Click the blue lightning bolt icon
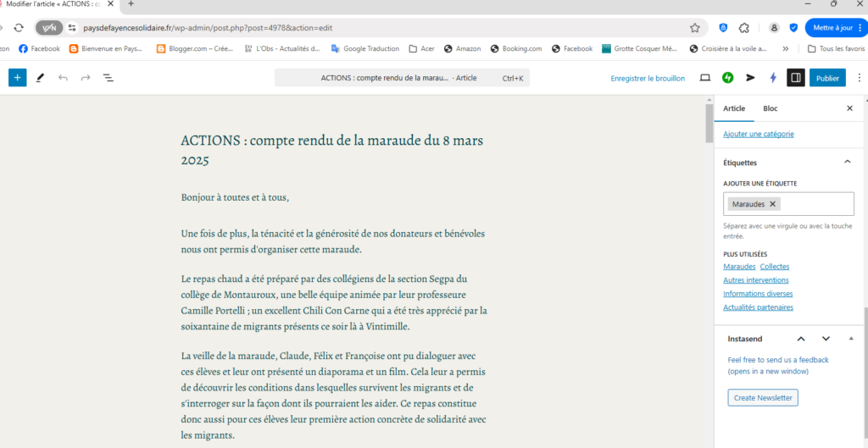Screen dimensions: 868x448 pyautogui.click(x=772, y=78)
